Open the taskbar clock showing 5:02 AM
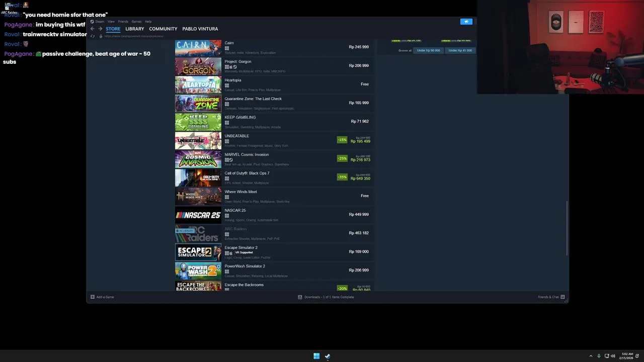Viewport: 644px width, 362px height. 627,356
